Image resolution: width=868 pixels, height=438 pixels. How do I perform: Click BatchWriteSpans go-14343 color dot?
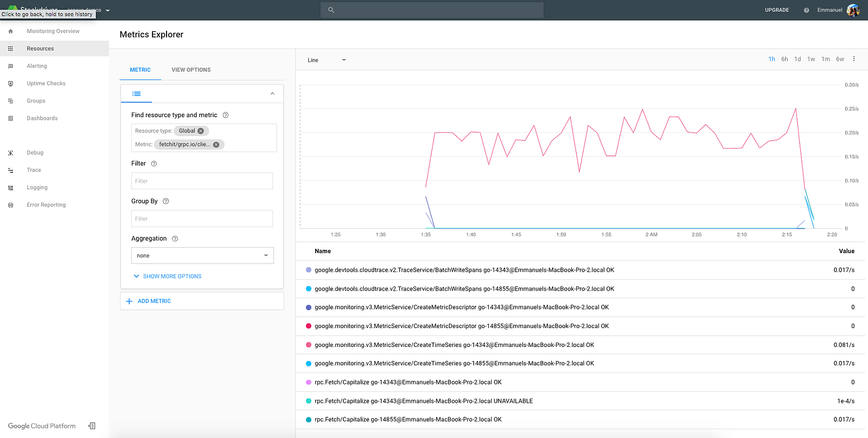coord(309,270)
